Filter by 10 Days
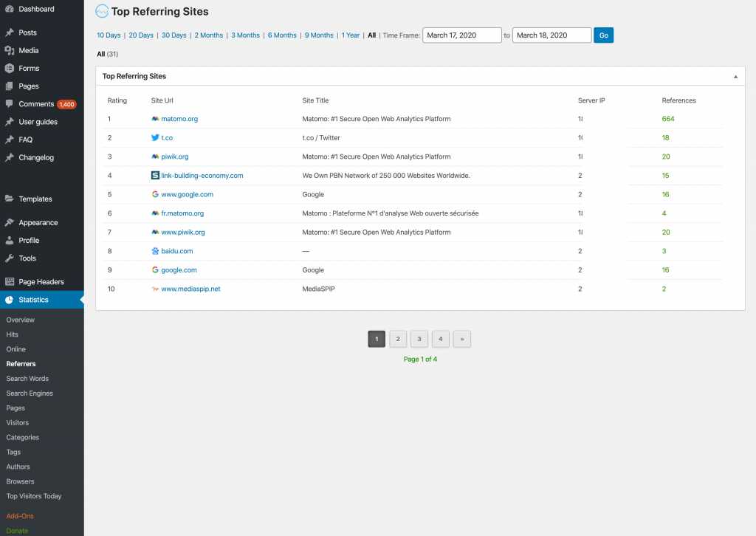Image resolution: width=756 pixels, height=536 pixels. pos(109,35)
